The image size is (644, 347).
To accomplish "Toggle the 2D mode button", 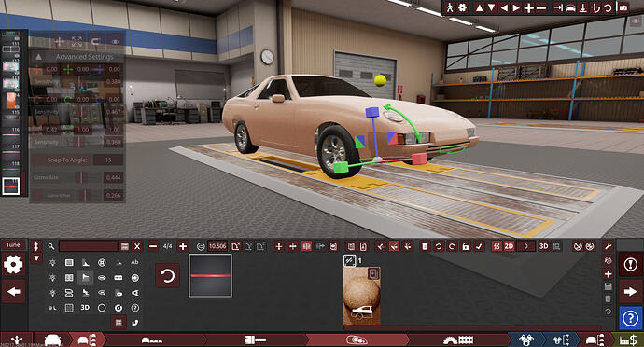I will (x=509, y=246).
